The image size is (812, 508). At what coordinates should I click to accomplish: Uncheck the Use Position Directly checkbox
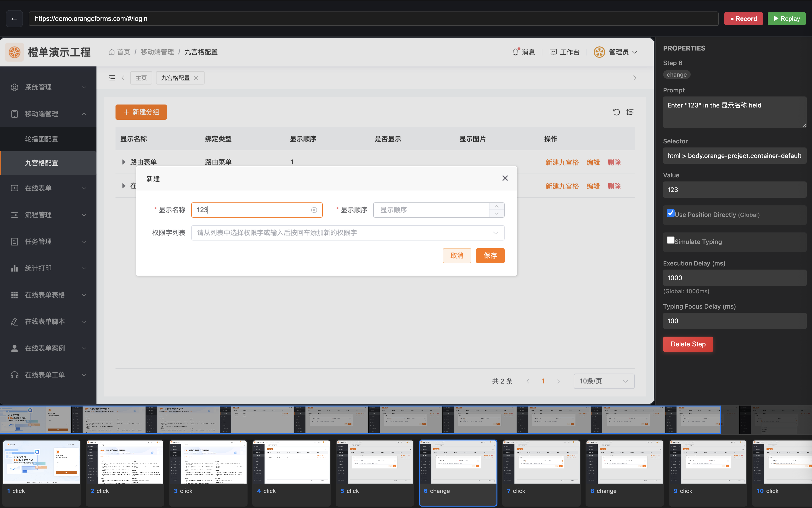coord(671,213)
